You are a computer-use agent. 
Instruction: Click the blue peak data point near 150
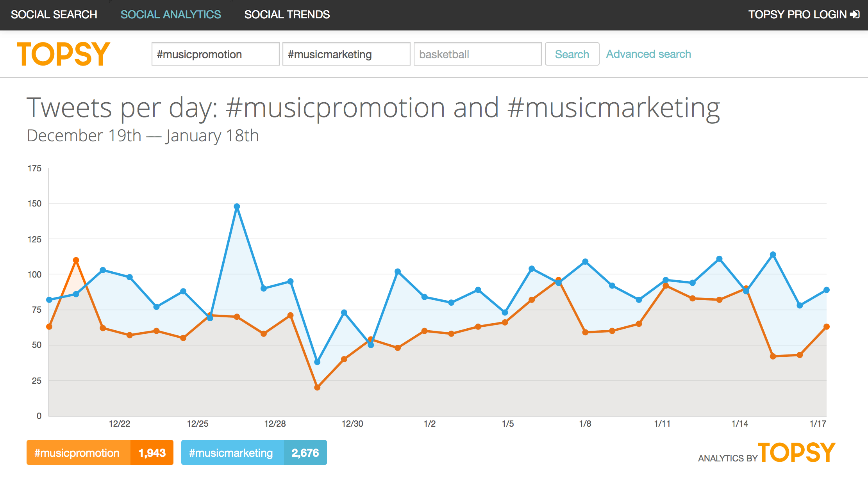point(237,207)
